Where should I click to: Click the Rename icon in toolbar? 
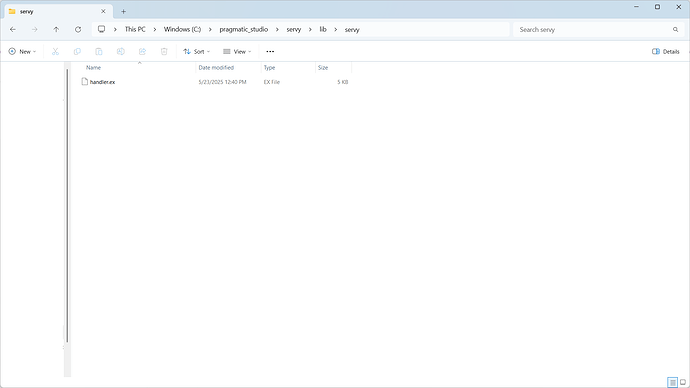(x=121, y=51)
